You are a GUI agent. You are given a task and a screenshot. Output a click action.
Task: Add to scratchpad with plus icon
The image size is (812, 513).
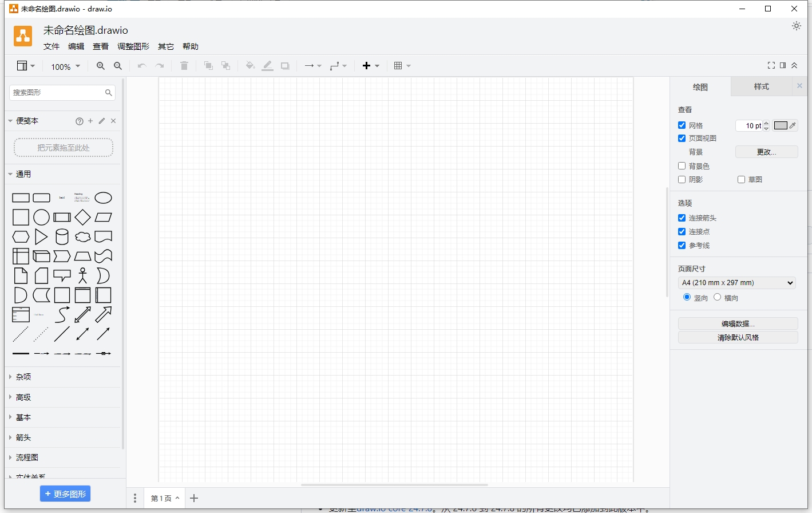90,121
